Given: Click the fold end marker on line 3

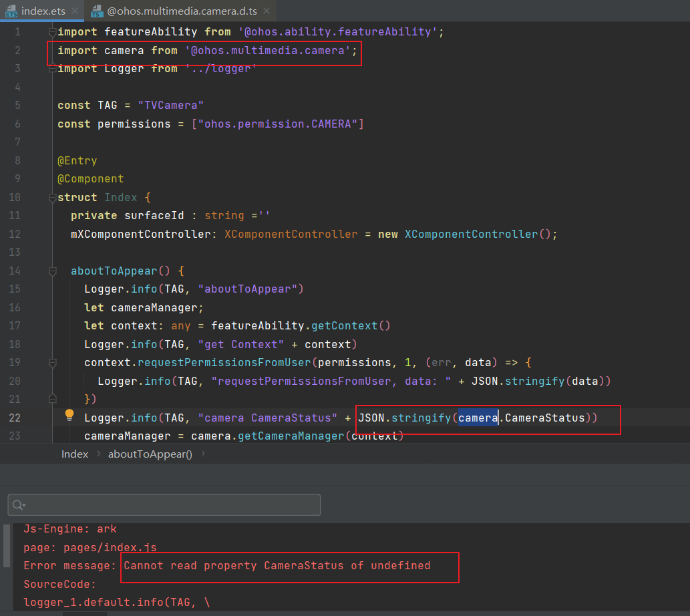Looking at the screenshot, I should (52, 68).
